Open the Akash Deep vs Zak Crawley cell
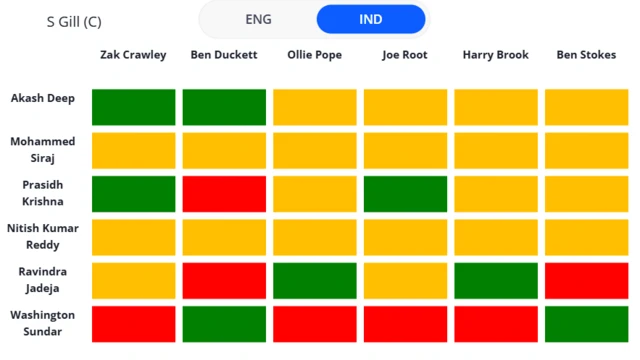640x360 pixels. coord(133,107)
